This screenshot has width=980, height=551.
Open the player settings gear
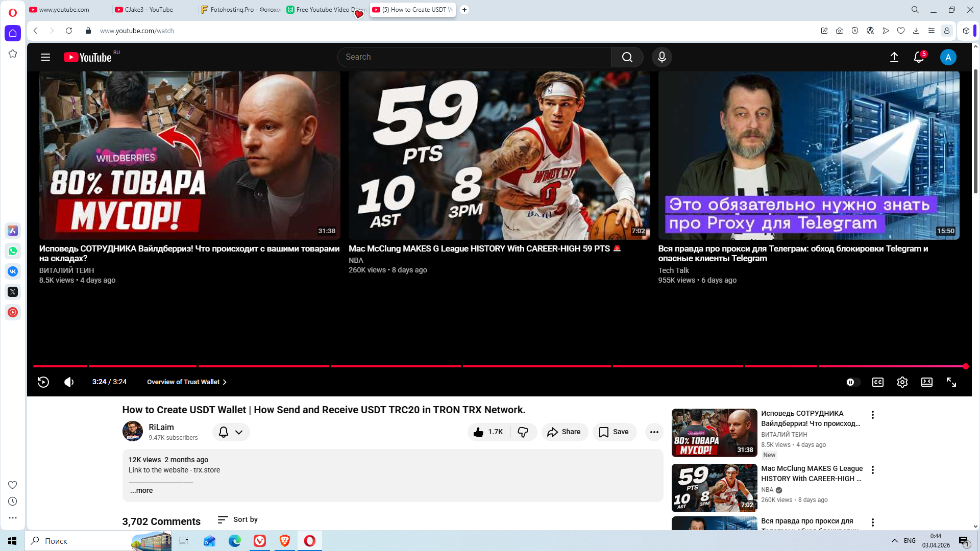click(902, 382)
